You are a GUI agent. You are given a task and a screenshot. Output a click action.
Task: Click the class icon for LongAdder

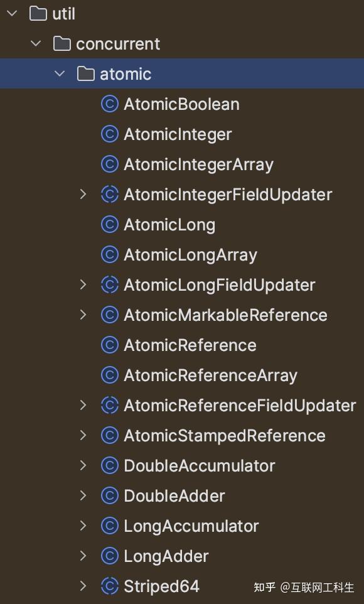(x=109, y=556)
